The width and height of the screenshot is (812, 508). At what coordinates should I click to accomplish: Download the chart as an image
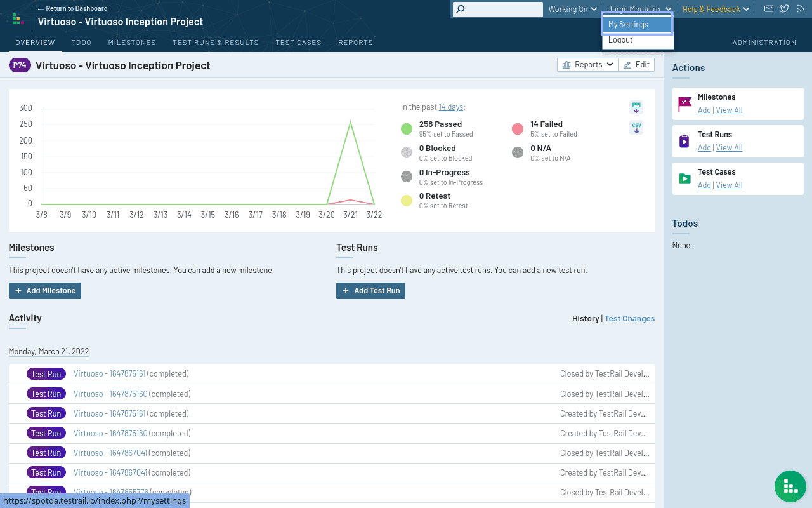[x=636, y=107]
